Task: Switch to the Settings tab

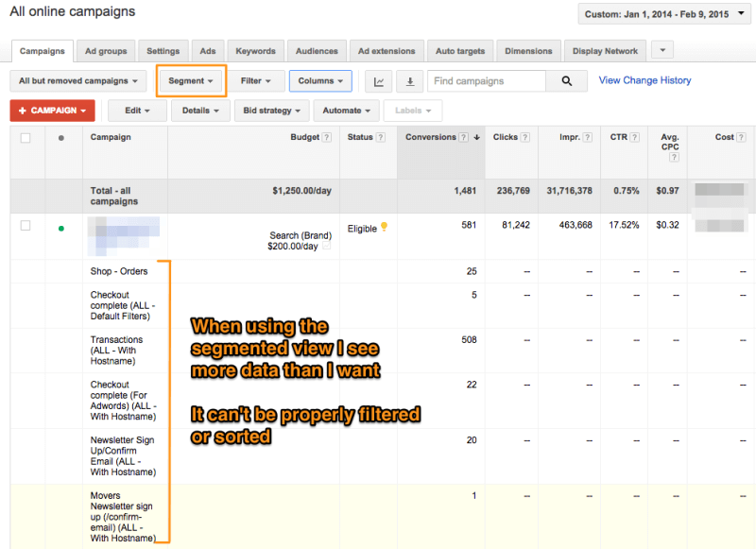Action: point(163,51)
